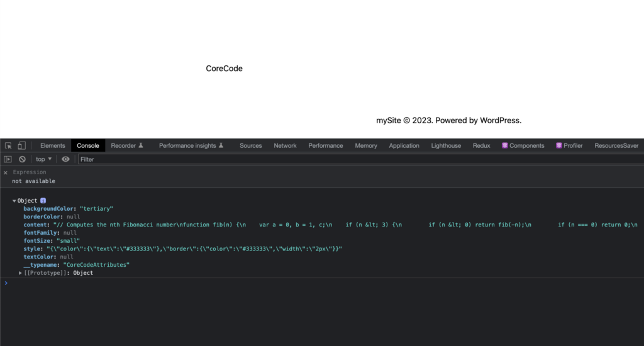Focus the console Filter input field
Screen dimensions: 644x346
(360, 159)
